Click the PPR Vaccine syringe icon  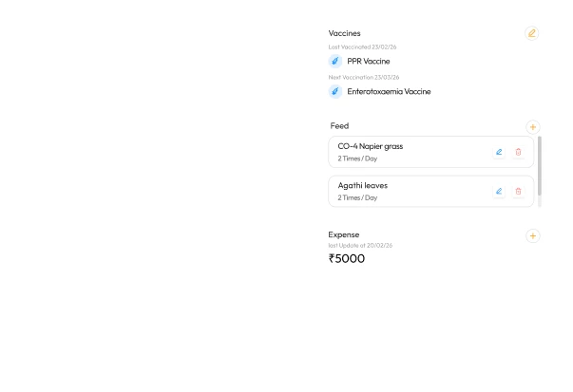click(x=335, y=62)
